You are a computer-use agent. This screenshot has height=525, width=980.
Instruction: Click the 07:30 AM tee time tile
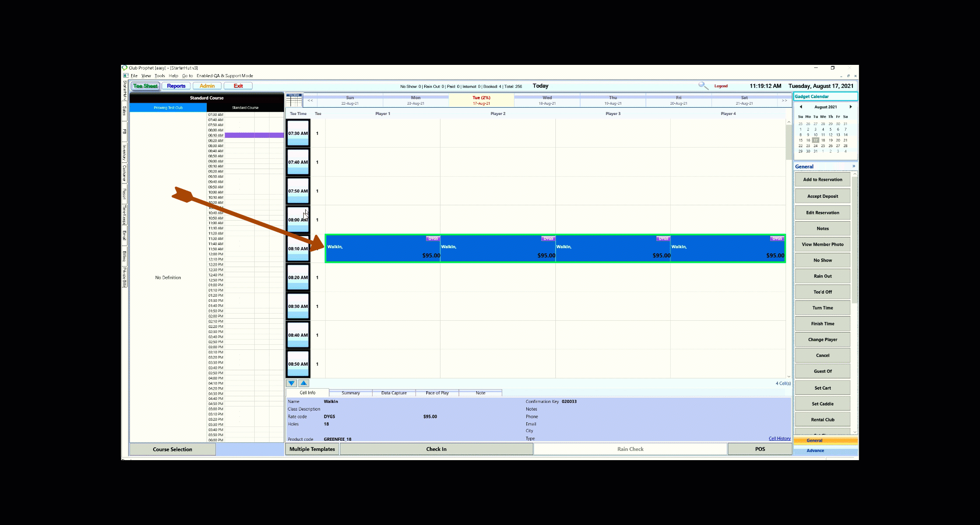298,133
